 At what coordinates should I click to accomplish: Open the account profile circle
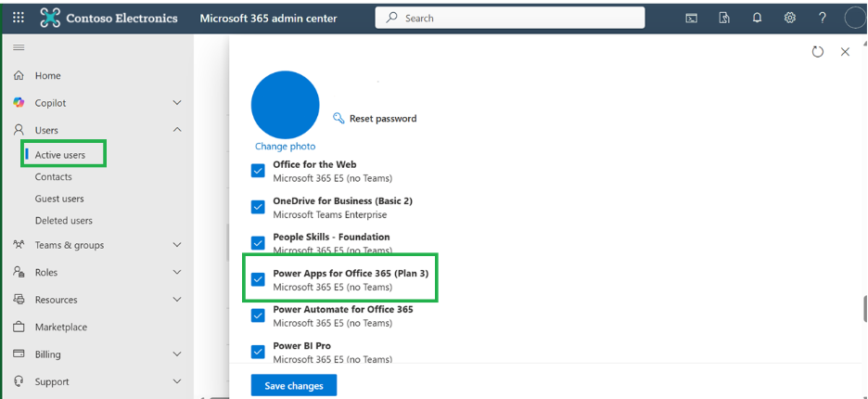[x=855, y=18]
